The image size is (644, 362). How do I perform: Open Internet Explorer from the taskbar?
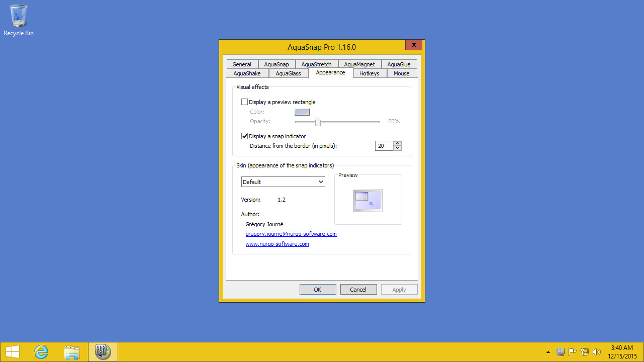click(41, 351)
